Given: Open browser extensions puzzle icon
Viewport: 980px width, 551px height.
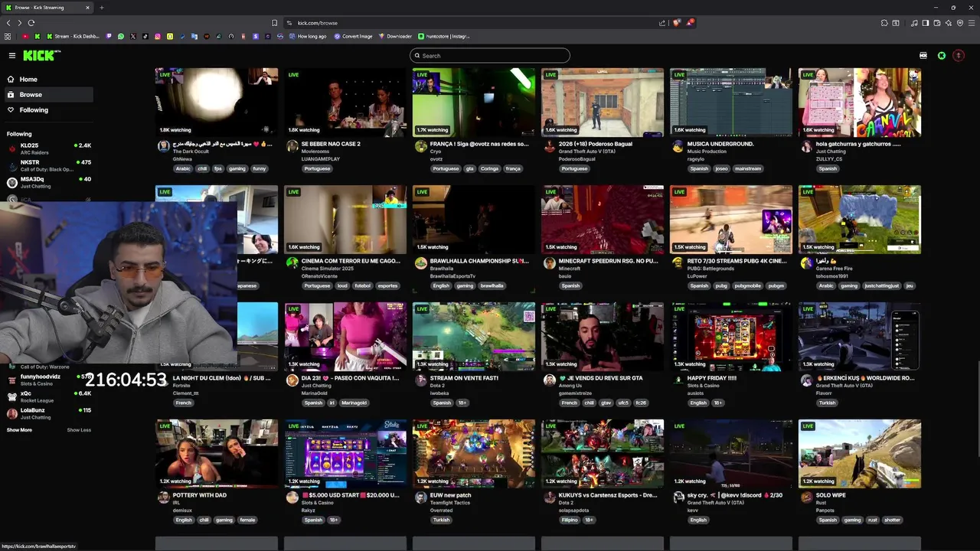Looking at the screenshot, I should (884, 23).
